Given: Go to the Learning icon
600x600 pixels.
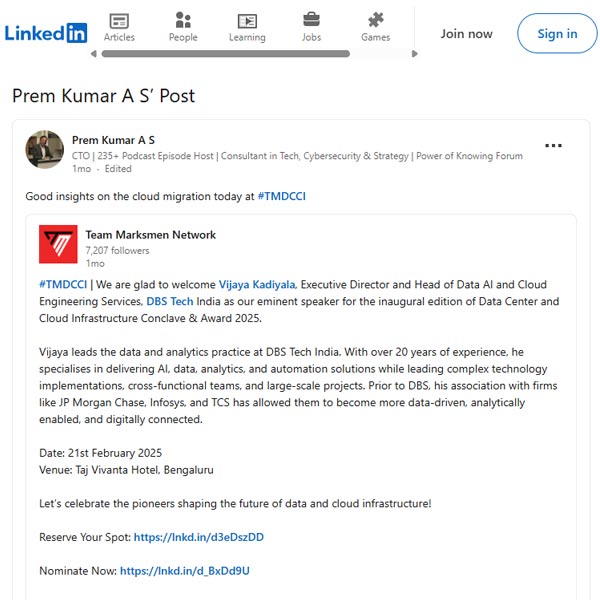Looking at the screenshot, I should pyautogui.click(x=247, y=21).
